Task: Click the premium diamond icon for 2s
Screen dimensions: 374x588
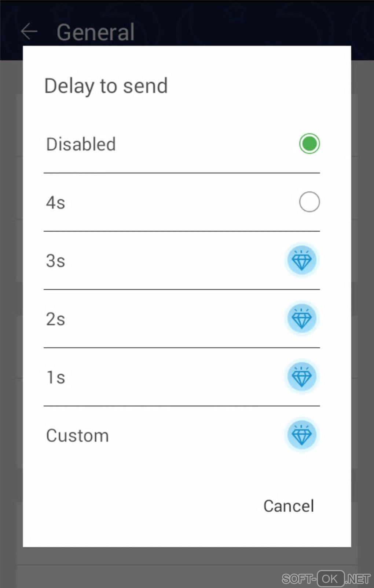Action: [302, 319]
